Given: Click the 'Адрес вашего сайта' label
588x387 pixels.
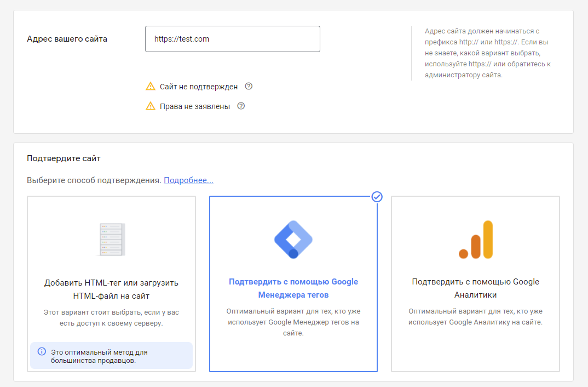Looking at the screenshot, I should pyautogui.click(x=67, y=39).
